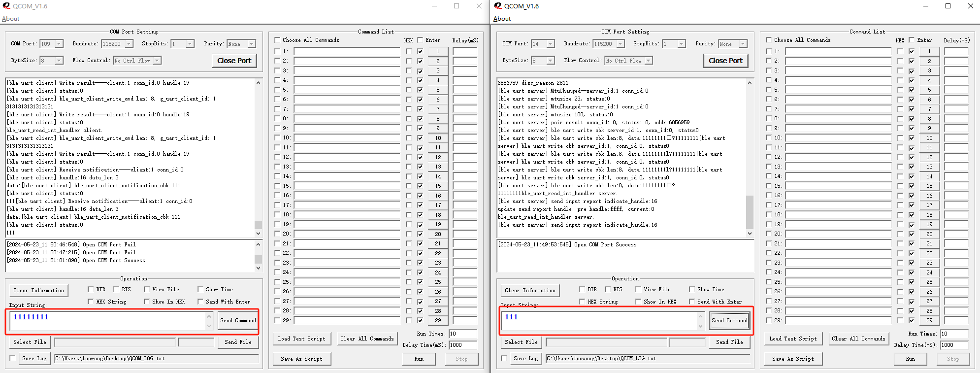Click the down spinner arrow in the right Input String box
Viewport: 980px width, 373px height.
point(700,326)
